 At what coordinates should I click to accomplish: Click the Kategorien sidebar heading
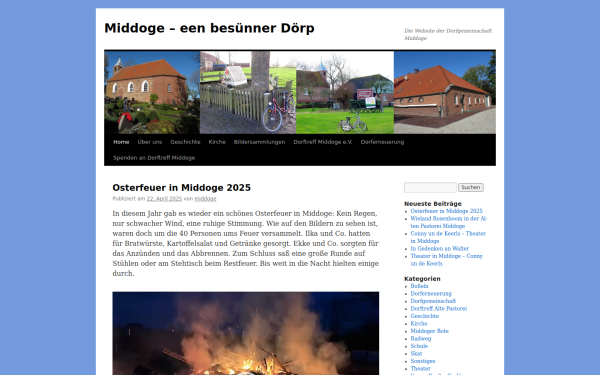tap(422, 279)
